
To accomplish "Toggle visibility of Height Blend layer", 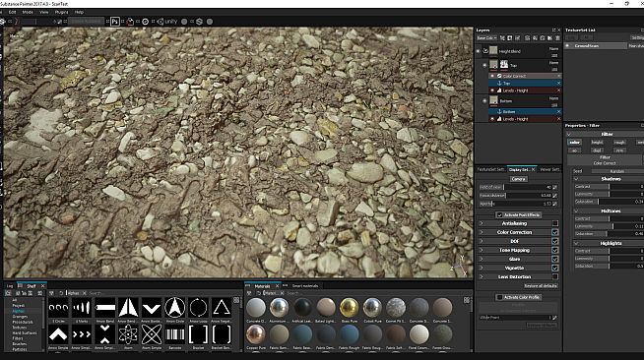I will tap(478, 51).
